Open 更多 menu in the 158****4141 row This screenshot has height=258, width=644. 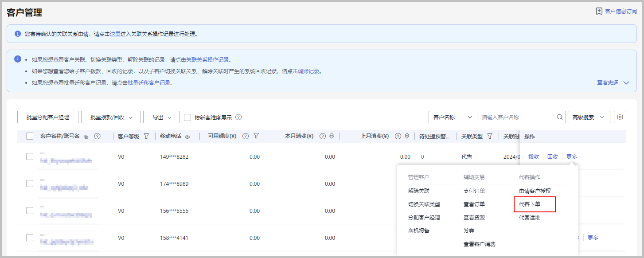[593, 238]
